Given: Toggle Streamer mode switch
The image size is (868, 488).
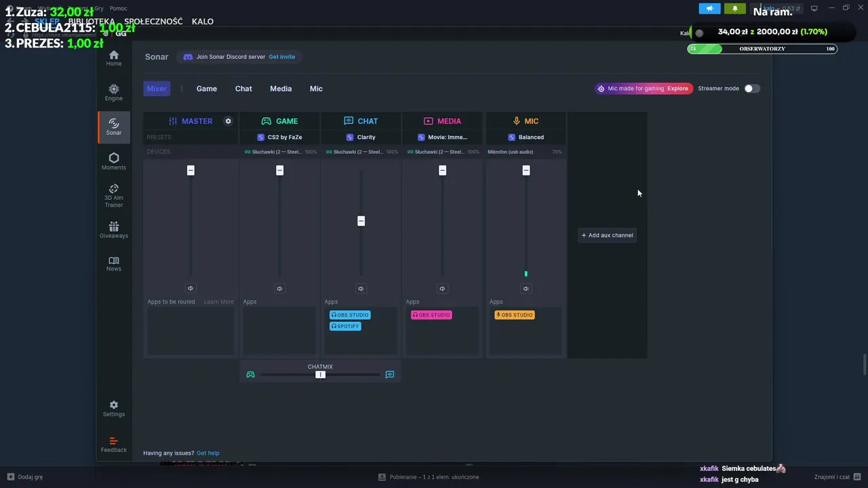Looking at the screenshot, I should [751, 89].
